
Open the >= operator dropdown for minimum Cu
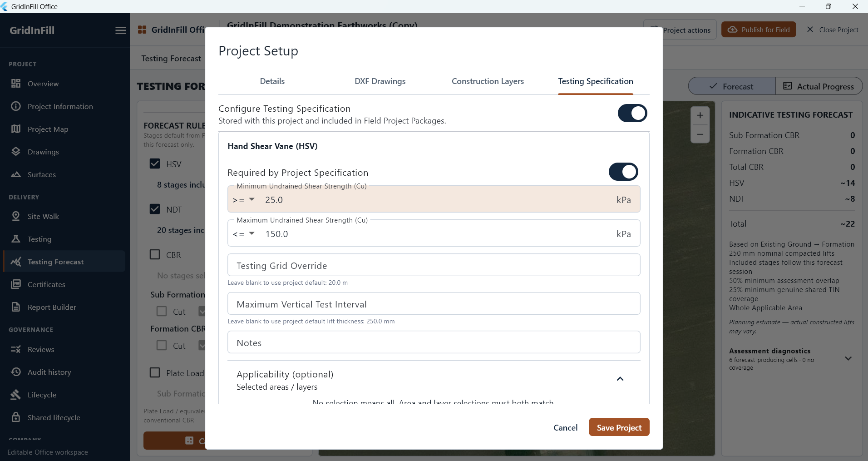[x=244, y=200]
